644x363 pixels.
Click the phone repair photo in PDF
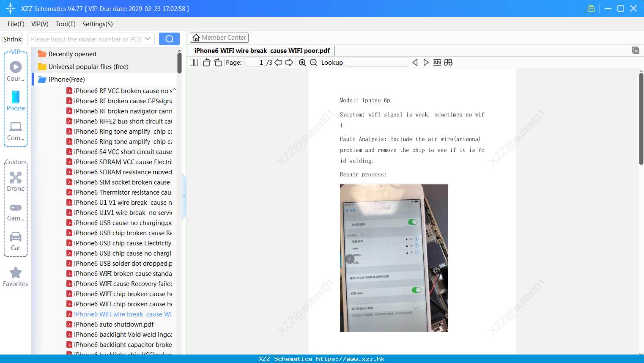coord(394,258)
